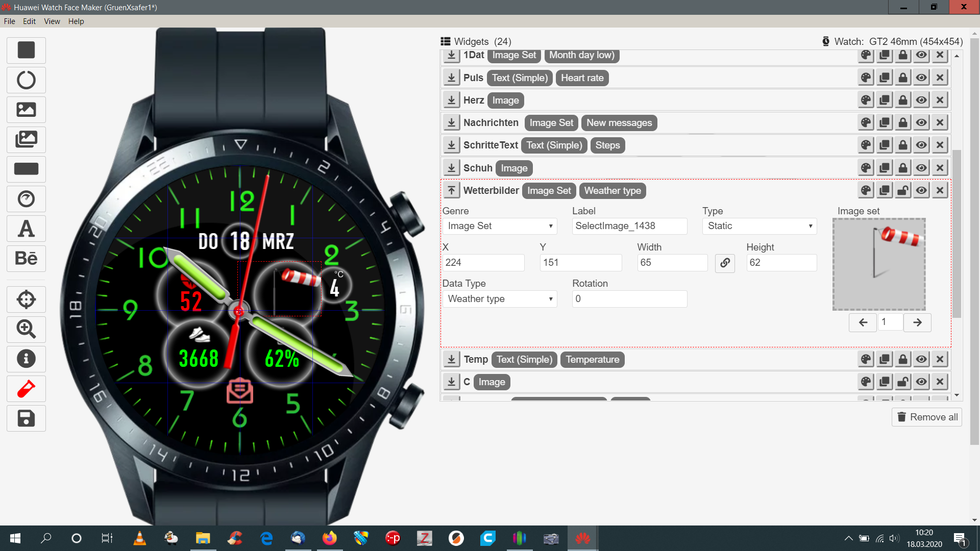The image size is (980, 551).
Task: Expand the Nachrichten widget row
Action: tap(451, 122)
